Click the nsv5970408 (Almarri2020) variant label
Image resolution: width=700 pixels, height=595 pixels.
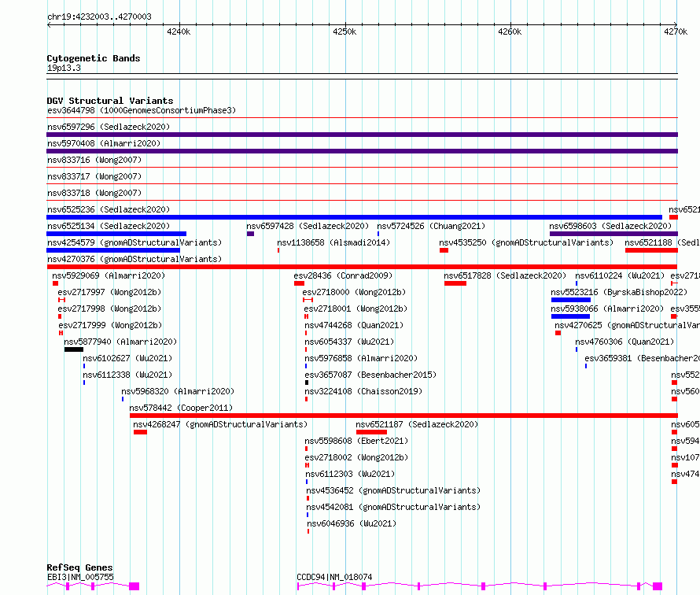pyautogui.click(x=104, y=143)
